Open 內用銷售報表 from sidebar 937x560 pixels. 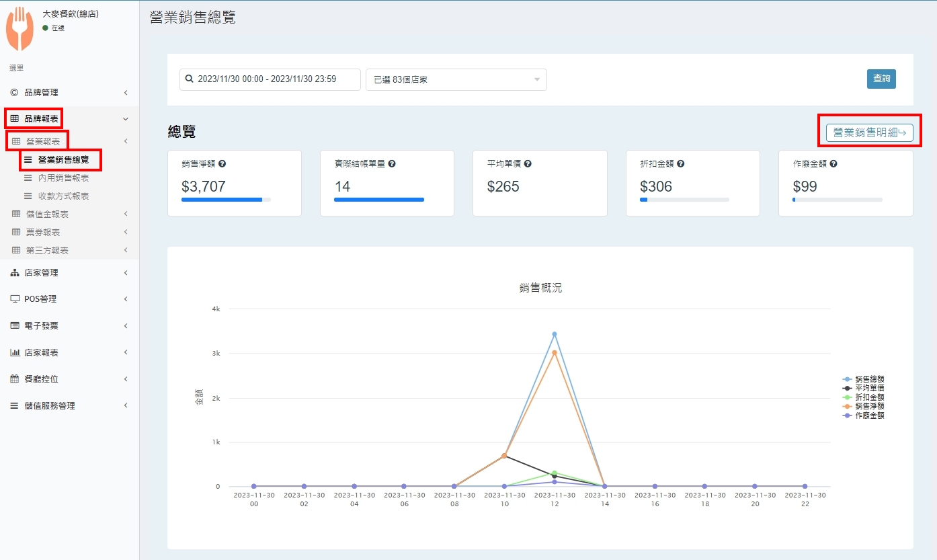(x=63, y=178)
